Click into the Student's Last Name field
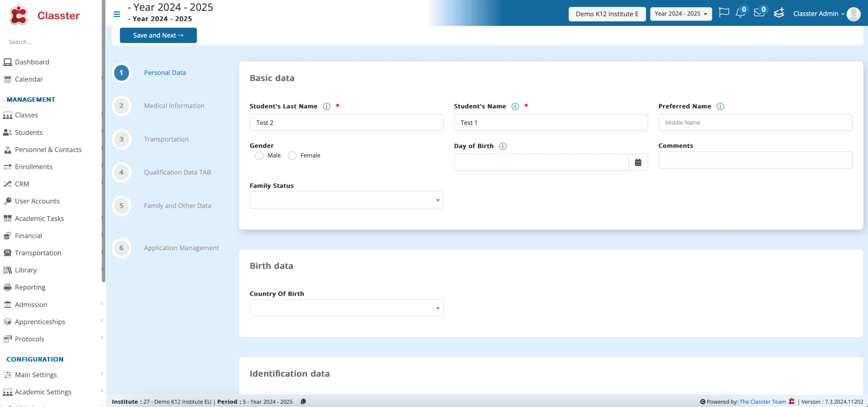The height and width of the screenshot is (407, 868). tap(346, 122)
